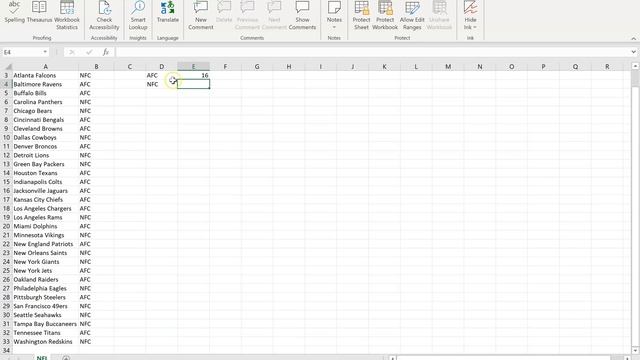Open Allow Edit Ranges
This screenshot has width=640, height=360.
click(x=412, y=16)
